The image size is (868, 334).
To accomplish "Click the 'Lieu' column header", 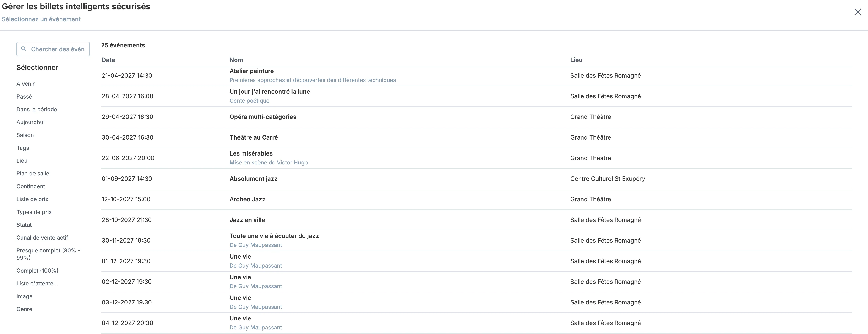I will point(576,60).
